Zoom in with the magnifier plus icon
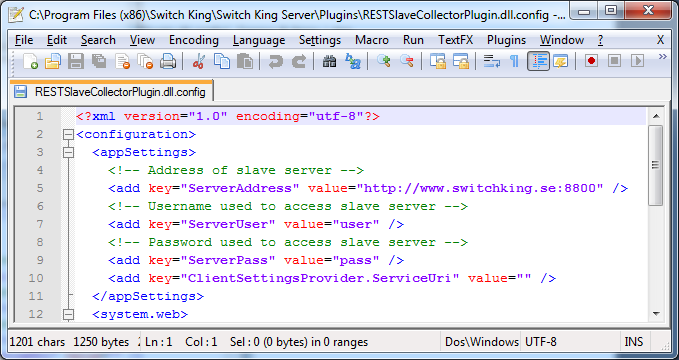Image resolution: width=679 pixels, height=360 pixels. pos(384,61)
